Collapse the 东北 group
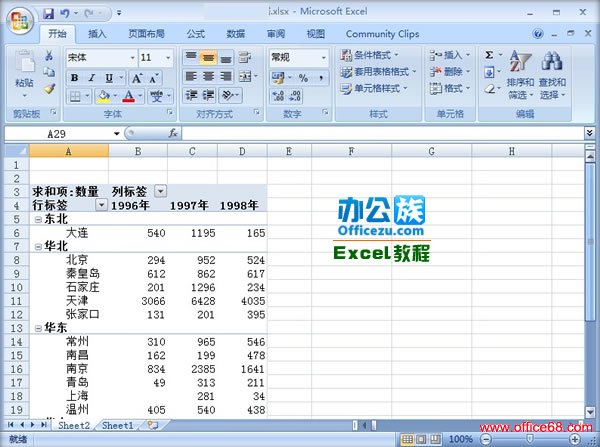The image size is (600, 447). point(38,220)
